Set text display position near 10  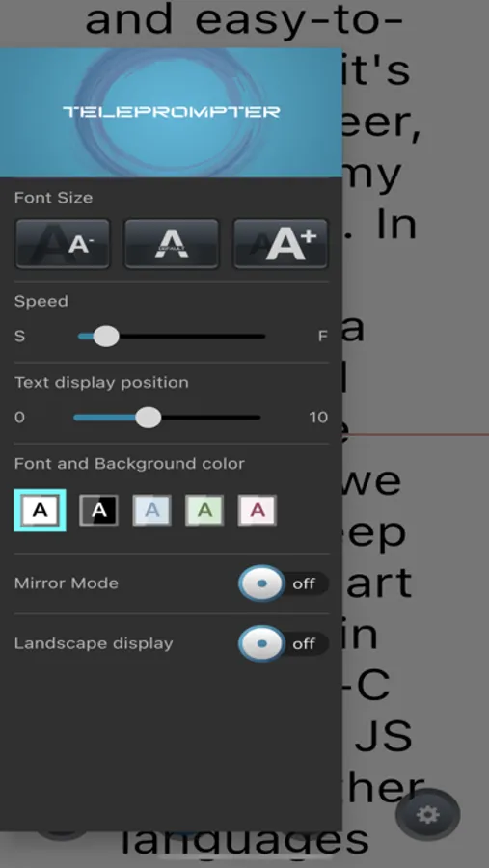tap(258, 418)
